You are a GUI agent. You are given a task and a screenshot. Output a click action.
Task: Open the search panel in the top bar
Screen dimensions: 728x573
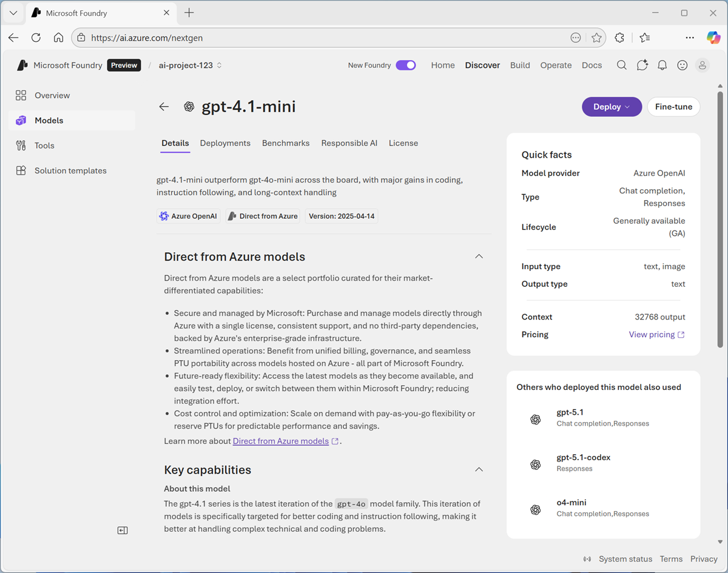pos(621,65)
